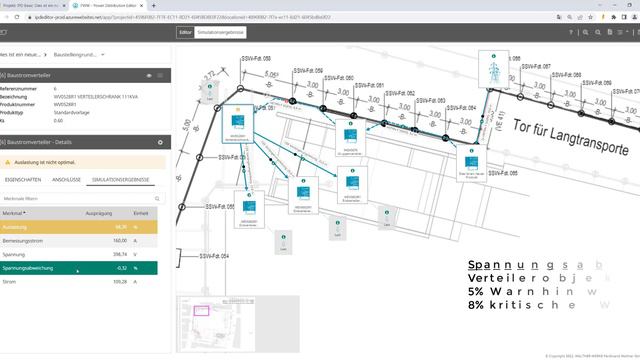This screenshot has width=640, height=360.
Task: Open browser side panel icon
Action: 624,17
